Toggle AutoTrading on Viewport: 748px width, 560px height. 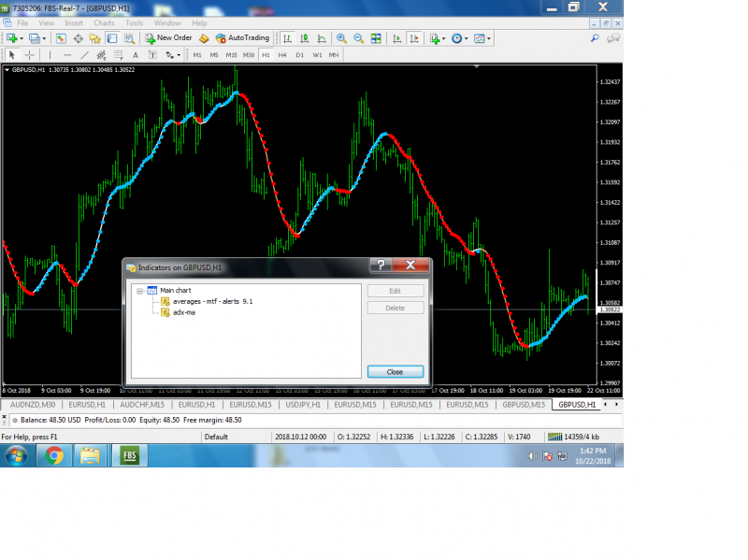[x=243, y=38]
